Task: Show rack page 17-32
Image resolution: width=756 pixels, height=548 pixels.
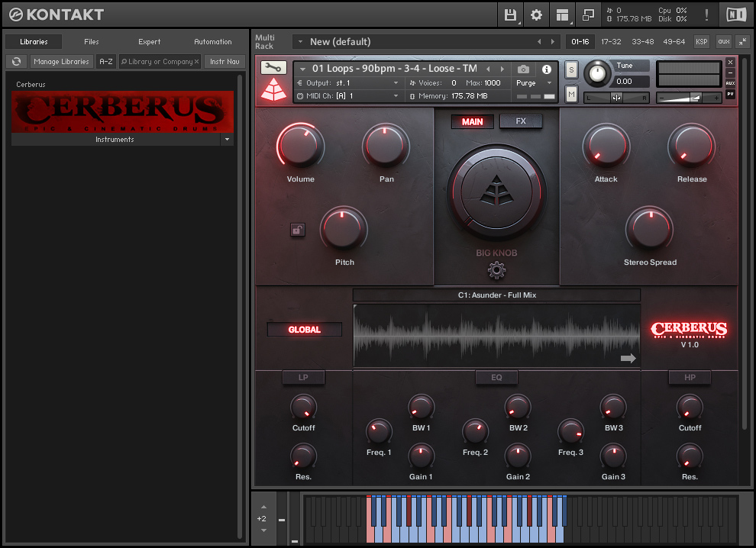Action: pos(611,42)
